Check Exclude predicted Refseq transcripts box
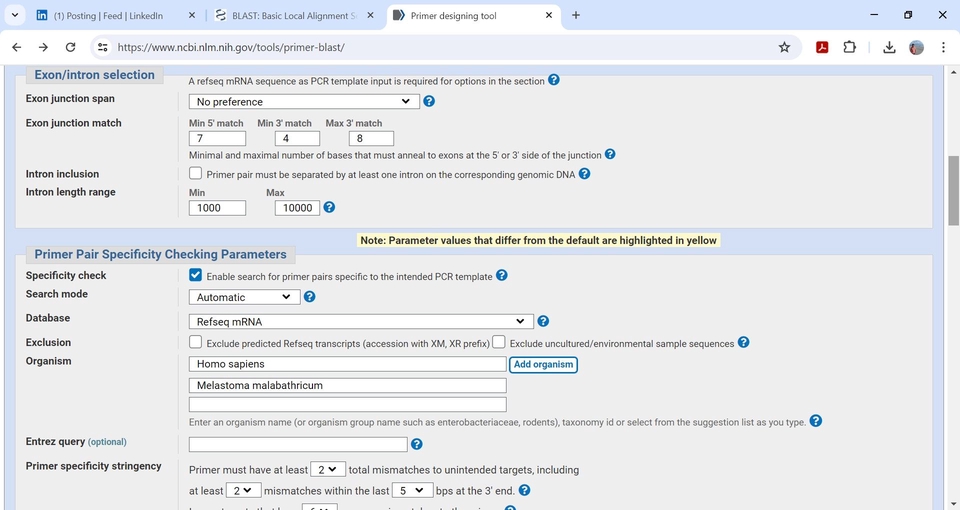The height and width of the screenshot is (510, 960). (x=196, y=342)
